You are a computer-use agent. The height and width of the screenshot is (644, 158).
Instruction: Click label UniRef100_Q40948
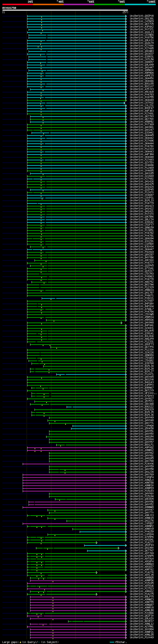click(x=142, y=323)
